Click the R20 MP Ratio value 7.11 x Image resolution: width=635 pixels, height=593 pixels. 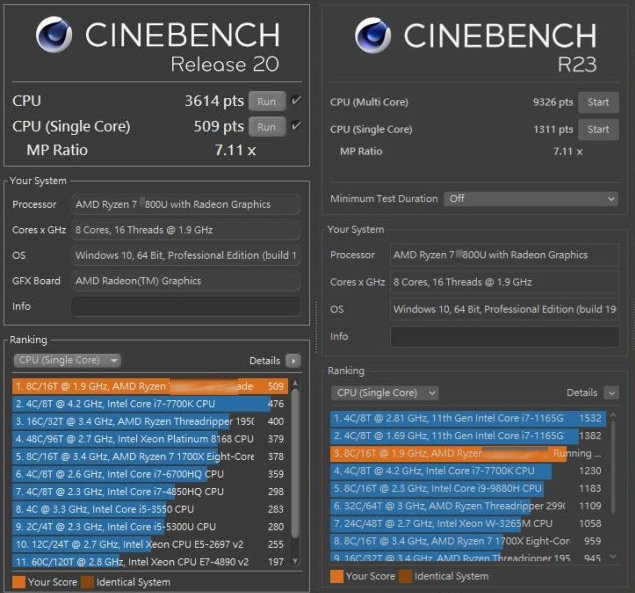coord(235,150)
